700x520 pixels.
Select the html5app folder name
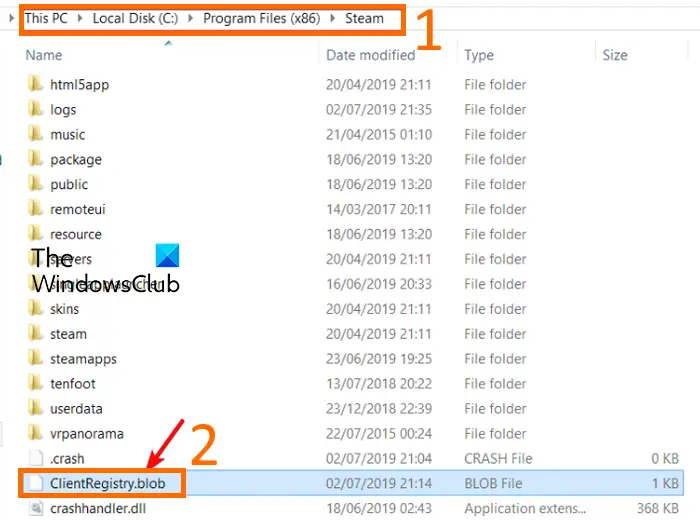pos(79,84)
